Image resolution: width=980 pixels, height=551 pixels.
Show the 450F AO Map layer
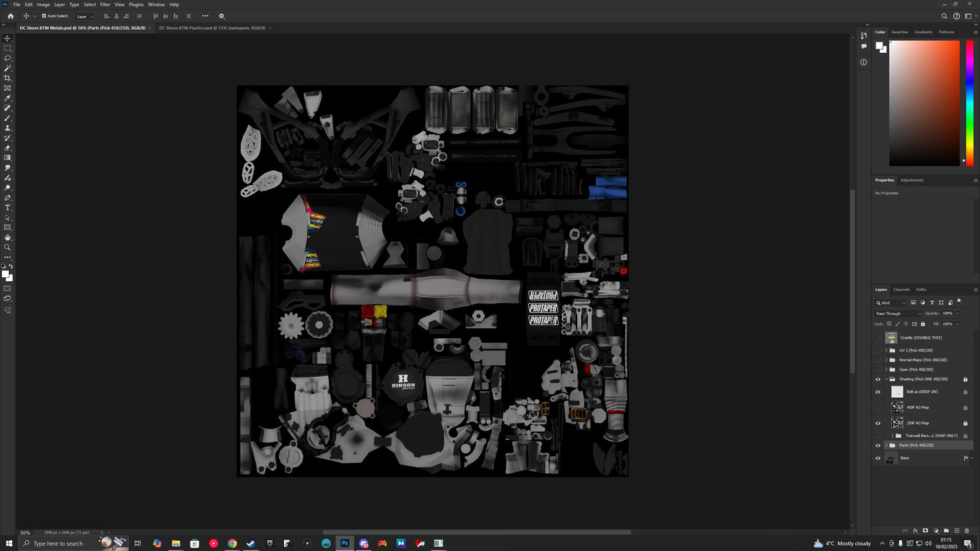pos(878,407)
